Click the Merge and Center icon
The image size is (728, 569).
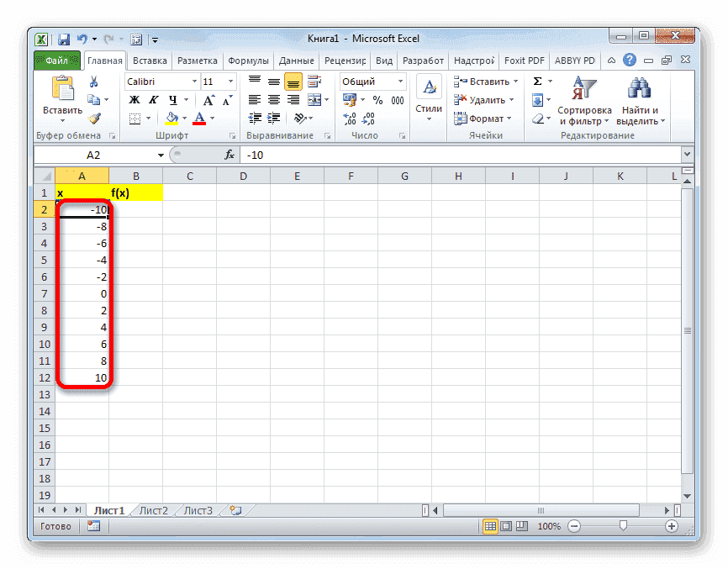[314, 100]
